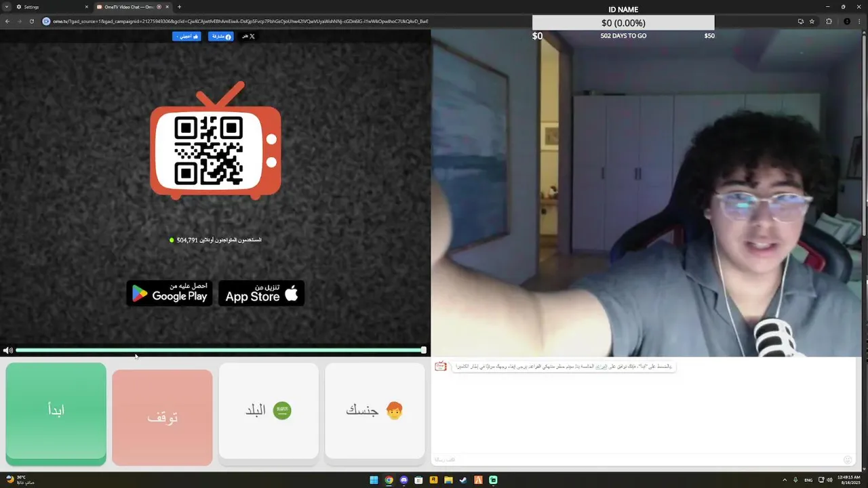The width and height of the screenshot is (868, 488).
Task: Open the Rockstar Games launcher taskbar icon
Action: point(433,480)
